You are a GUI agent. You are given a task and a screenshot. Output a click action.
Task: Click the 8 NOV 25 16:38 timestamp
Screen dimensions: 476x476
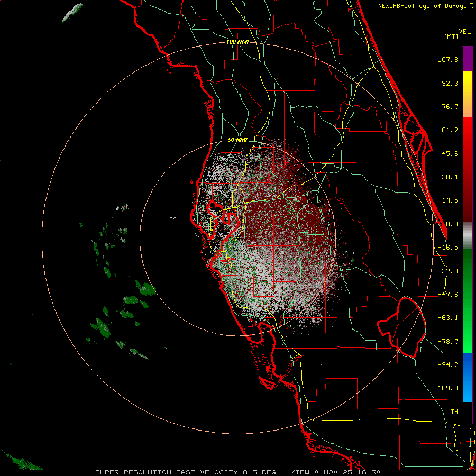348,472
